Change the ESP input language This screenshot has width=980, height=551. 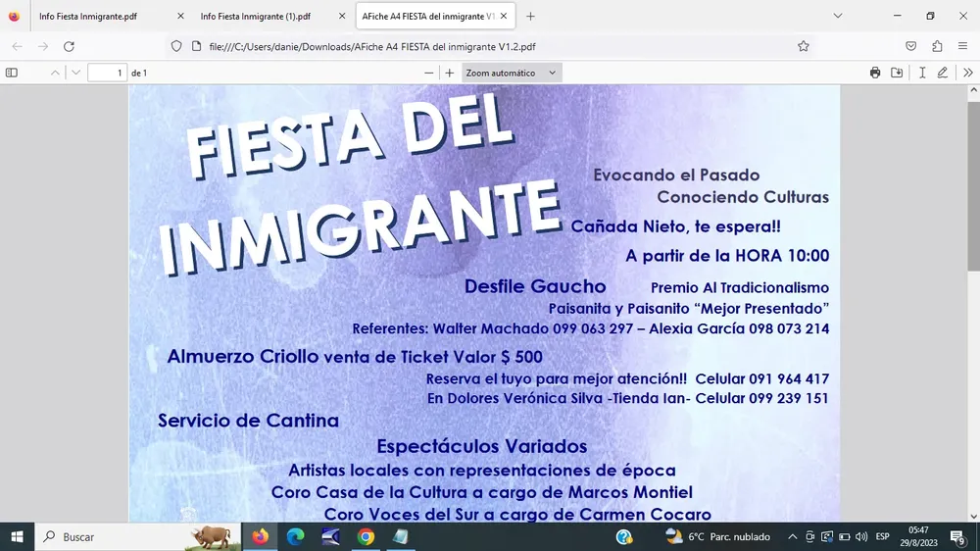point(883,536)
